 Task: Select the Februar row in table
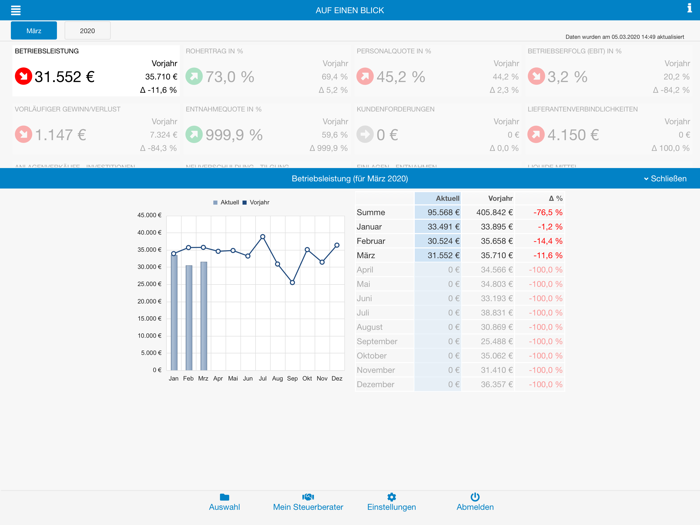[x=460, y=241]
